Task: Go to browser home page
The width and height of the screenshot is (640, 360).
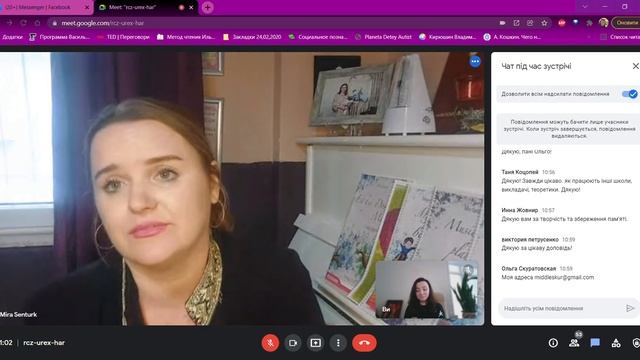Action: click(x=37, y=23)
